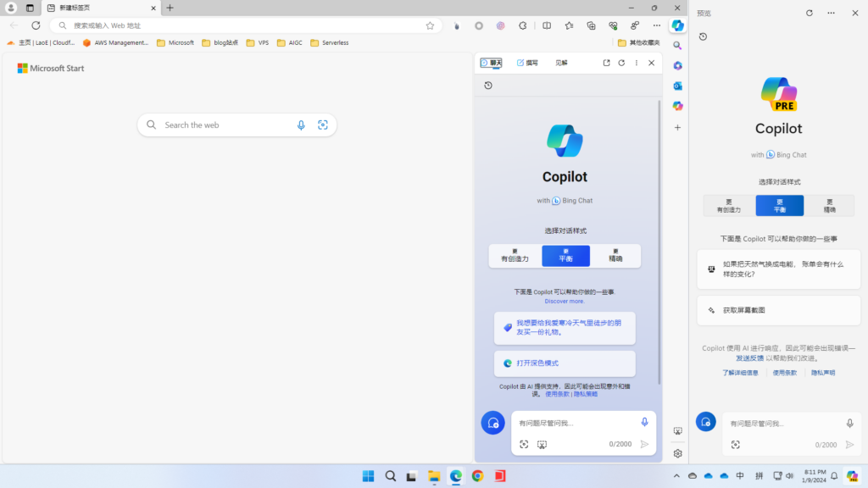This screenshot has height=488, width=868.
Task: Click the Search the web input box
Action: (225, 125)
